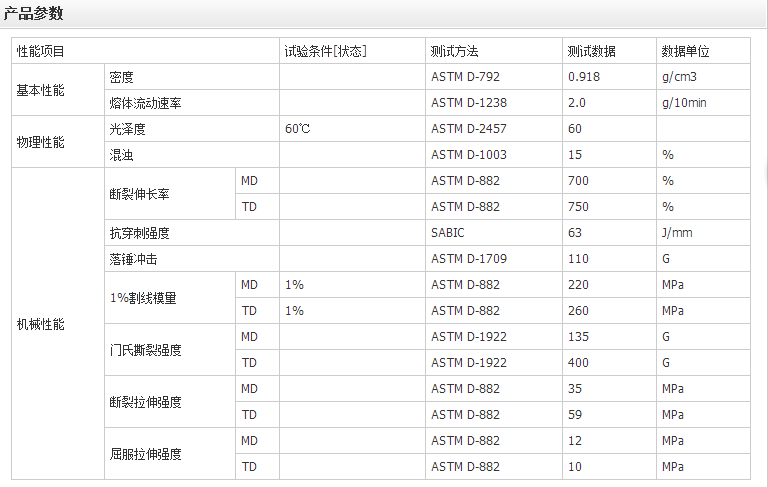Click the 测试数据 column header
This screenshot has width=768, height=487.
[591, 51]
